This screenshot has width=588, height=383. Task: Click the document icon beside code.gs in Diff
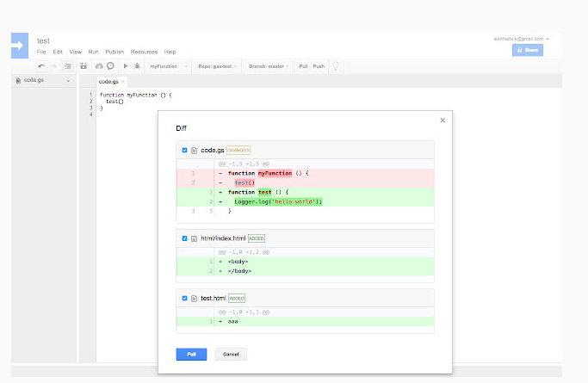tap(194, 151)
